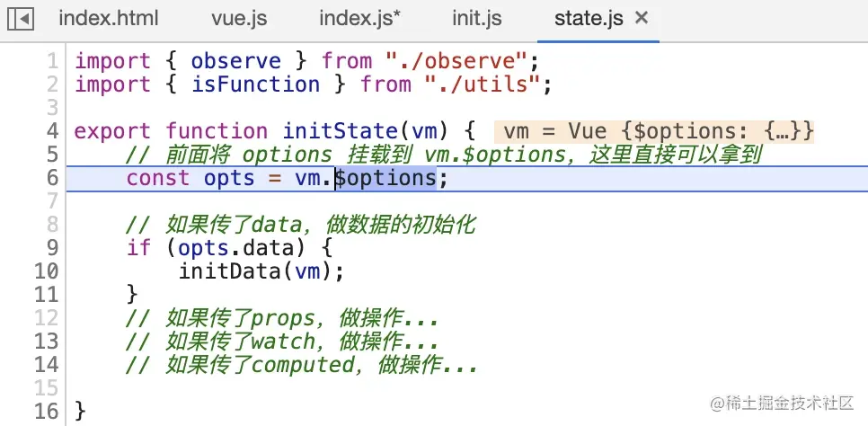This screenshot has height=426, width=868.
Task: Click the initData(vm) call
Action: click(x=261, y=271)
